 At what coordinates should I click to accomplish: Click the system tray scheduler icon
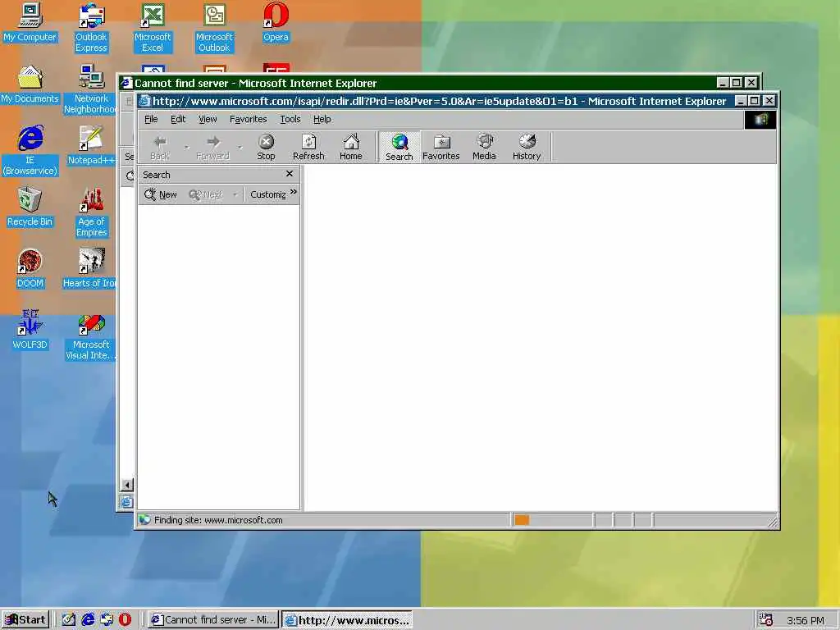pyautogui.click(x=765, y=620)
